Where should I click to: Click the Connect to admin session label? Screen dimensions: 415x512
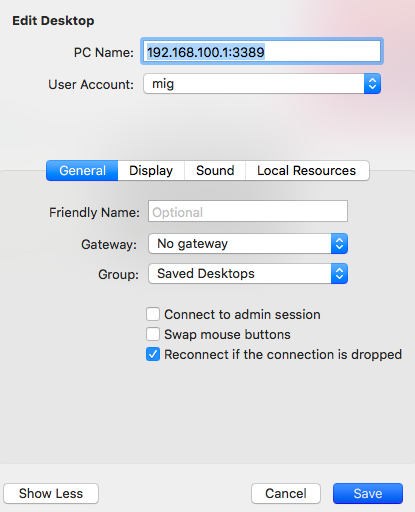coord(242,315)
